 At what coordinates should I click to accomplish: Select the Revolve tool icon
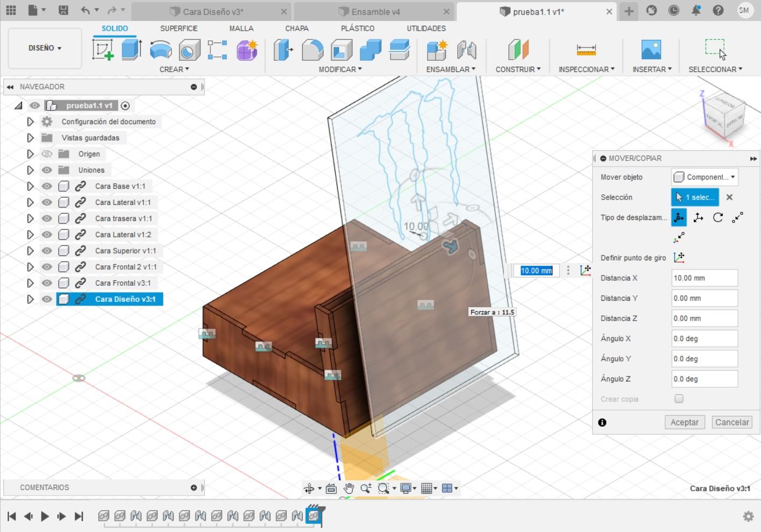click(160, 50)
